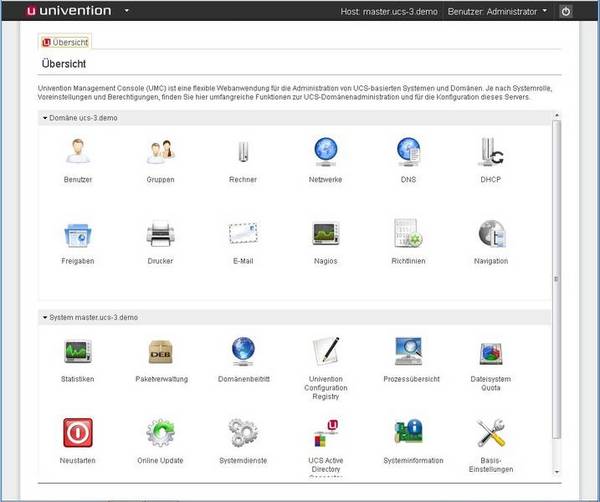The image size is (600, 502).
Task: Click the Host: master.ucs-3.demo text
Action: click(389, 11)
